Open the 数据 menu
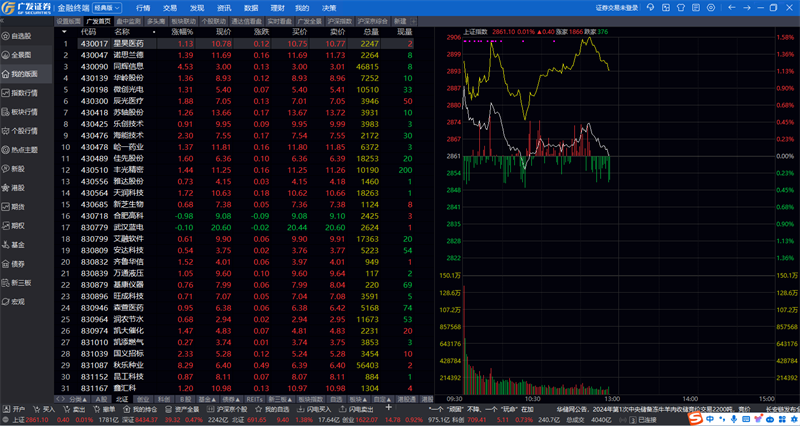Screen dimensions: 800x426 point(251,8)
